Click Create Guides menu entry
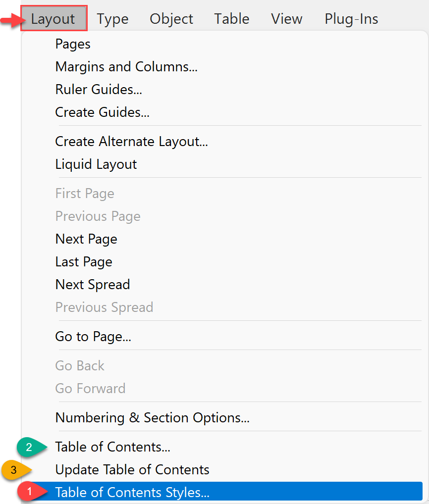The width and height of the screenshot is (429, 504). click(102, 112)
